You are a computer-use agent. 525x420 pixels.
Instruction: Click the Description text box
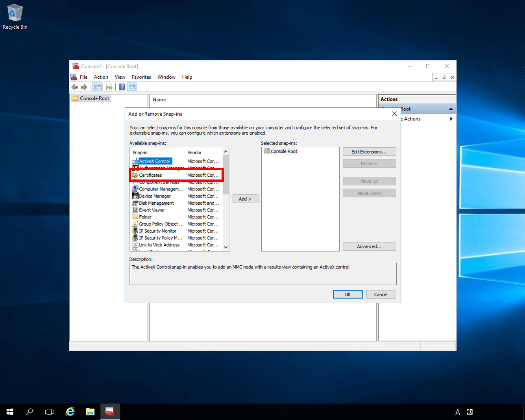click(263, 274)
